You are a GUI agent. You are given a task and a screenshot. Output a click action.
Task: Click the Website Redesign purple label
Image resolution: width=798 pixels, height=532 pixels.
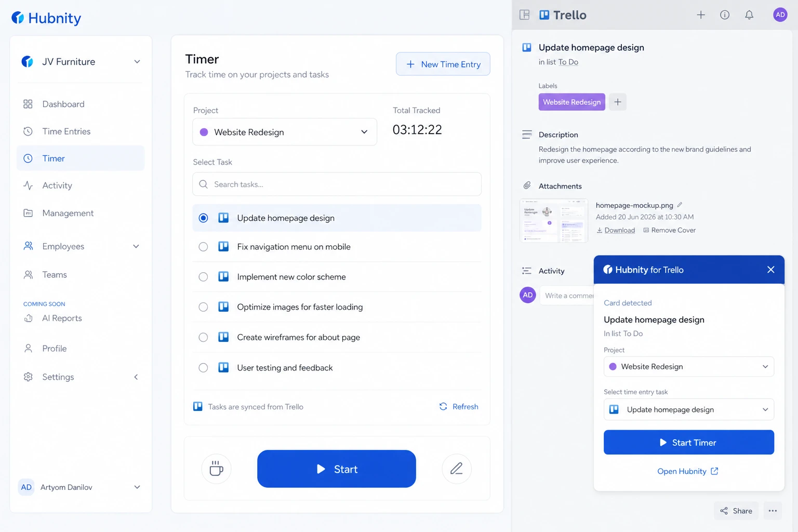(572, 102)
